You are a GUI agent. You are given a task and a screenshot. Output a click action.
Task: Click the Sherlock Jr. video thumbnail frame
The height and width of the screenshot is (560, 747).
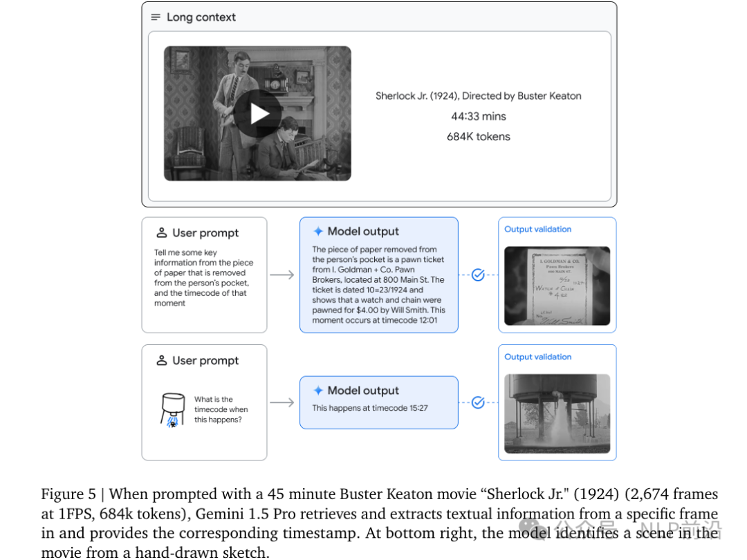tap(257, 113)
